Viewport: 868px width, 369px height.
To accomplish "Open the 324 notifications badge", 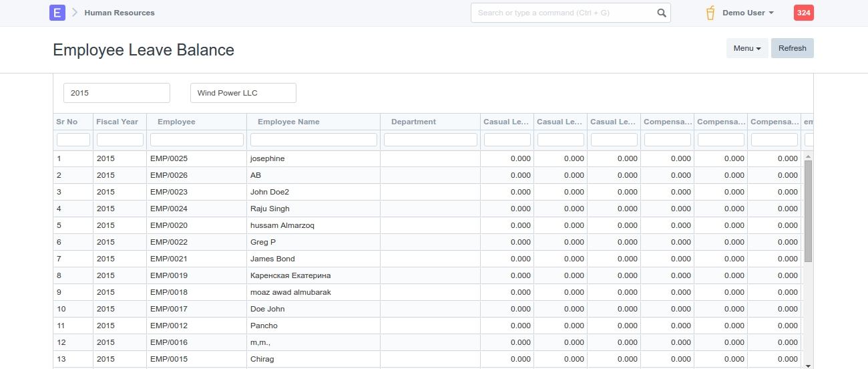I will click(803, 13).
